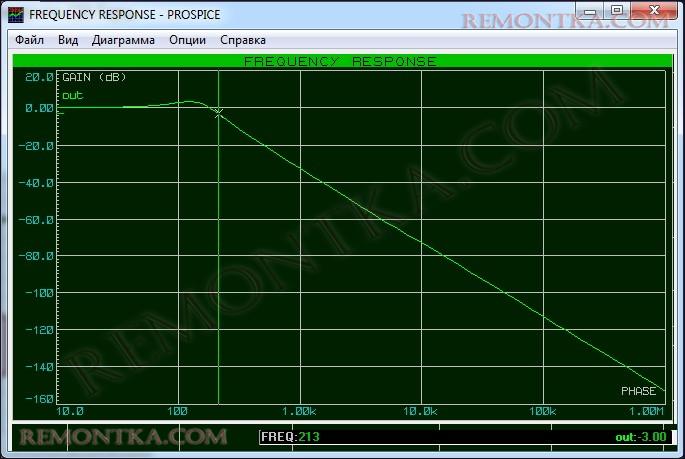Open the Справка help menu
685x459 pixels.
(x=242, y=40)
